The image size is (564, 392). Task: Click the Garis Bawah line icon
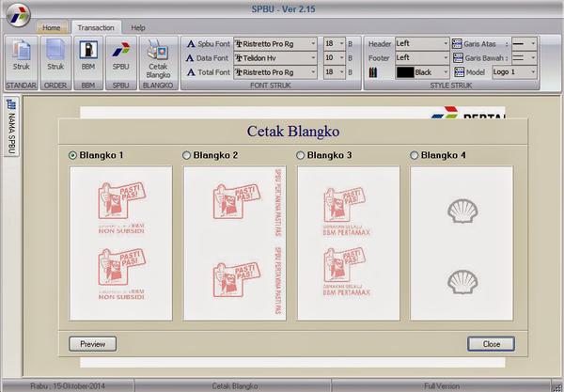coord(458,58)
